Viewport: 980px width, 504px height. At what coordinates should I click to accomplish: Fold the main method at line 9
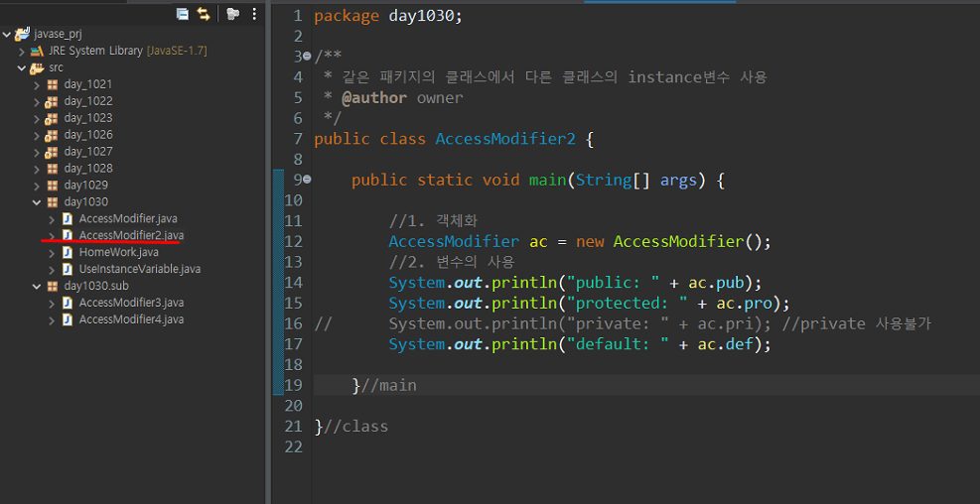(x=307, y=180)
